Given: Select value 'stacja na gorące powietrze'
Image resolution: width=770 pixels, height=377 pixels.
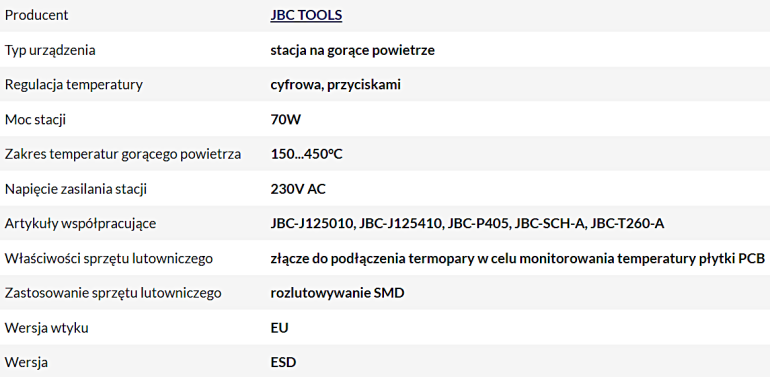Looking at the screenshot, I should coord(353,50).
